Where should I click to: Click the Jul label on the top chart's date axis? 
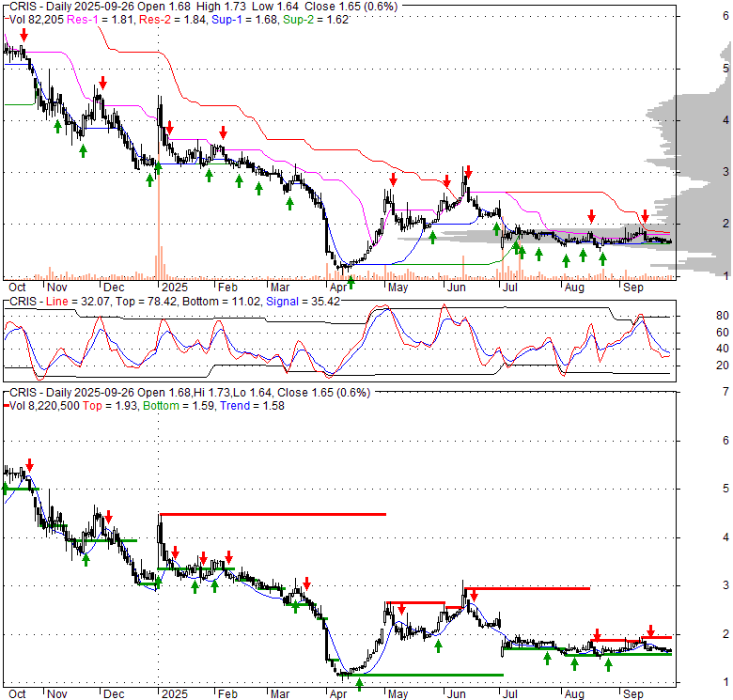pyautogui.click(x=509, y=287)
